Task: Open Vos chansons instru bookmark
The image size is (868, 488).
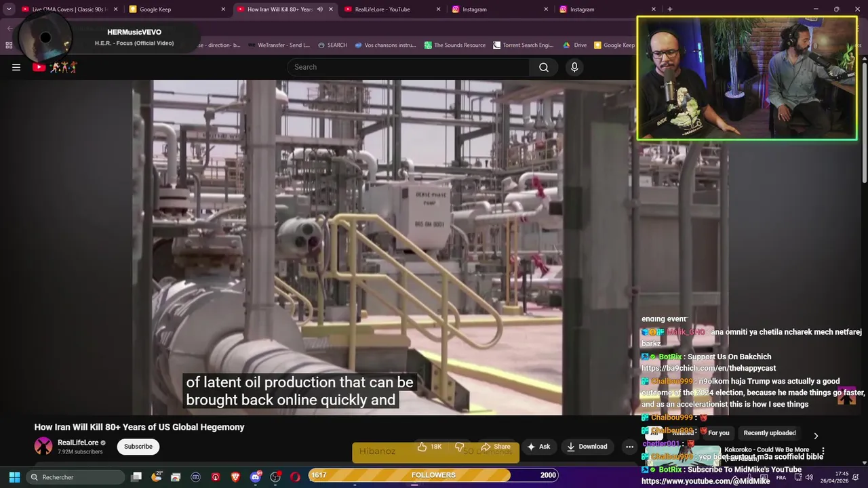Action: click(x=385, y=45)
